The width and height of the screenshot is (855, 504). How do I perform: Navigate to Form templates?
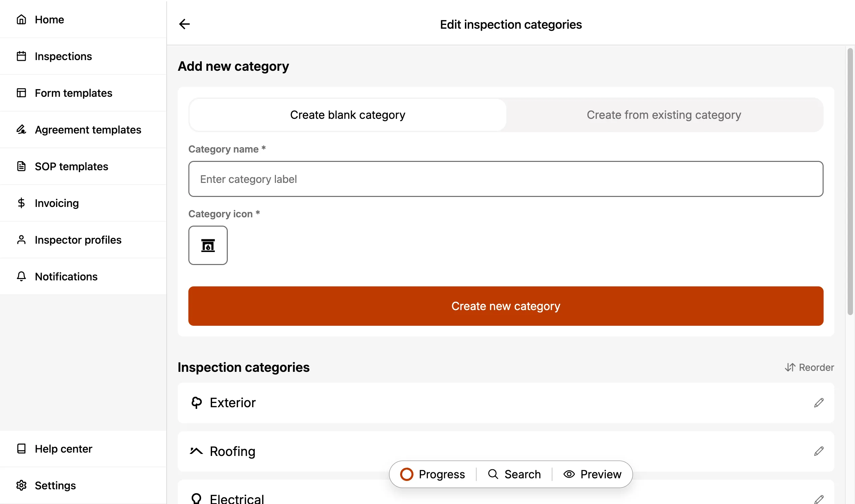coord(83,93)
